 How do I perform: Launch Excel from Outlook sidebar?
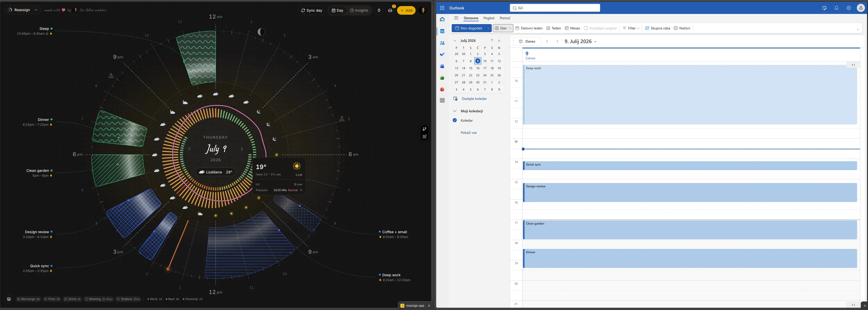(442, 78)
